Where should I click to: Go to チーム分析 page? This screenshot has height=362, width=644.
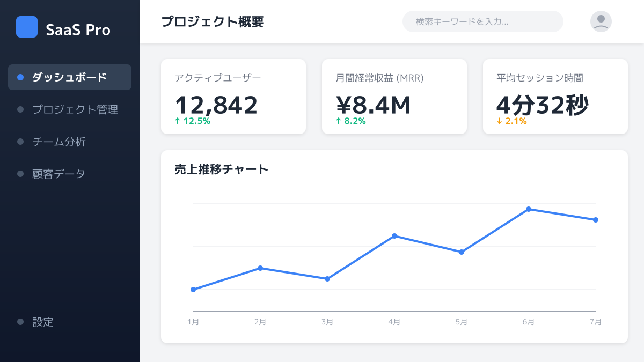click(58, 142)
